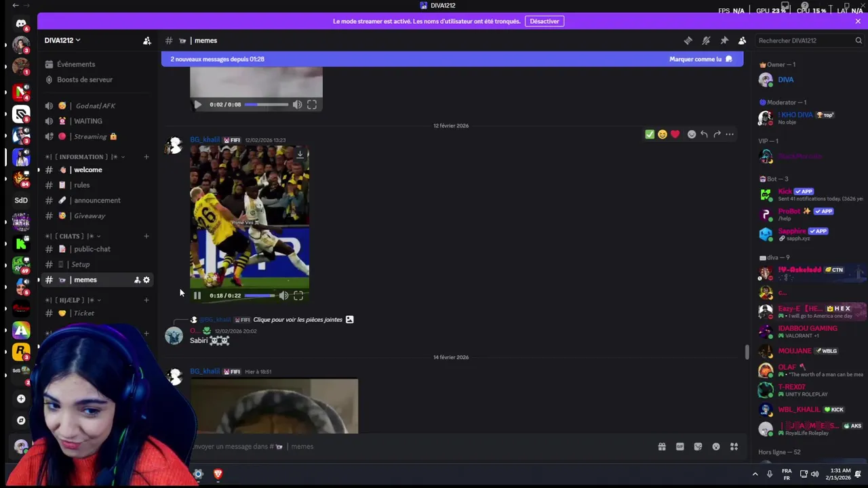Add the red heart reaction
Image resolution: width=868 pixels, height=488 pixels.
[x=675, y=134]
